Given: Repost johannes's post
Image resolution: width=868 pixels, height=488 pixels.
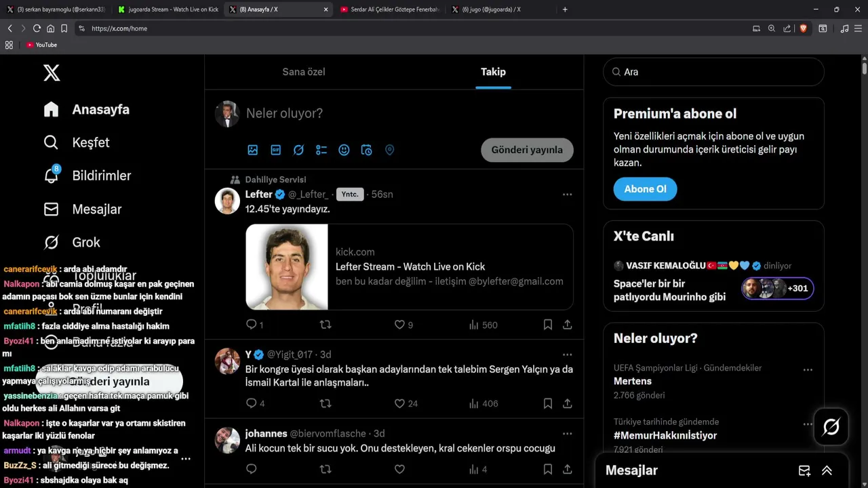Looking at the screenshot, I should (x=325, y=469).
